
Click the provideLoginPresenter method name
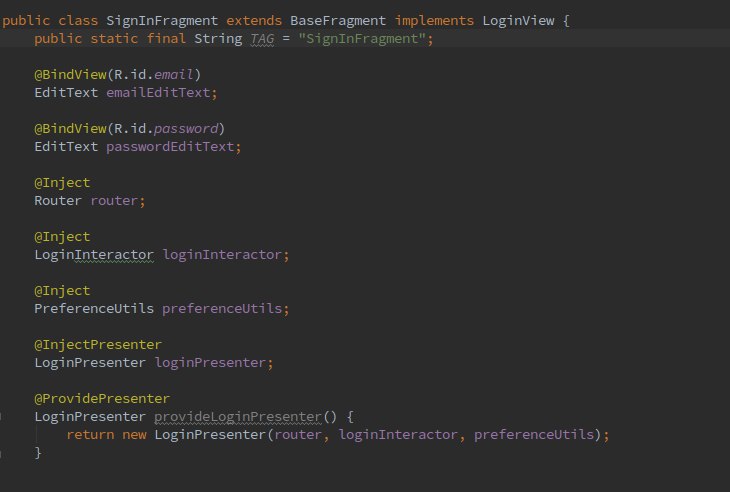(x=238, y=417)
